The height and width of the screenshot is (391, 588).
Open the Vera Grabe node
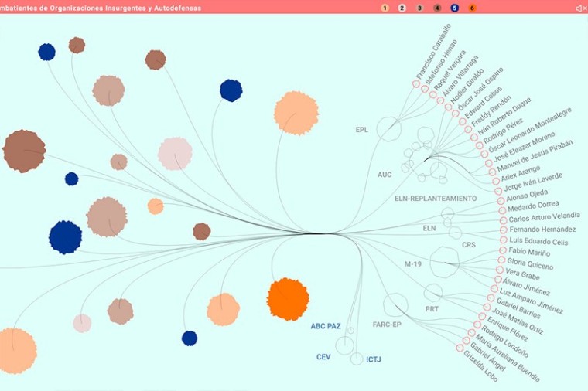(500, 270)
